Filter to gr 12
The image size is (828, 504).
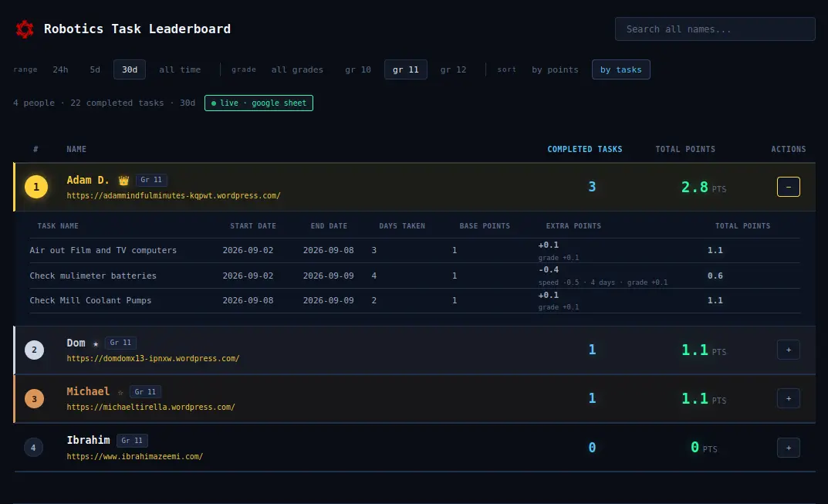coord(454,69)
